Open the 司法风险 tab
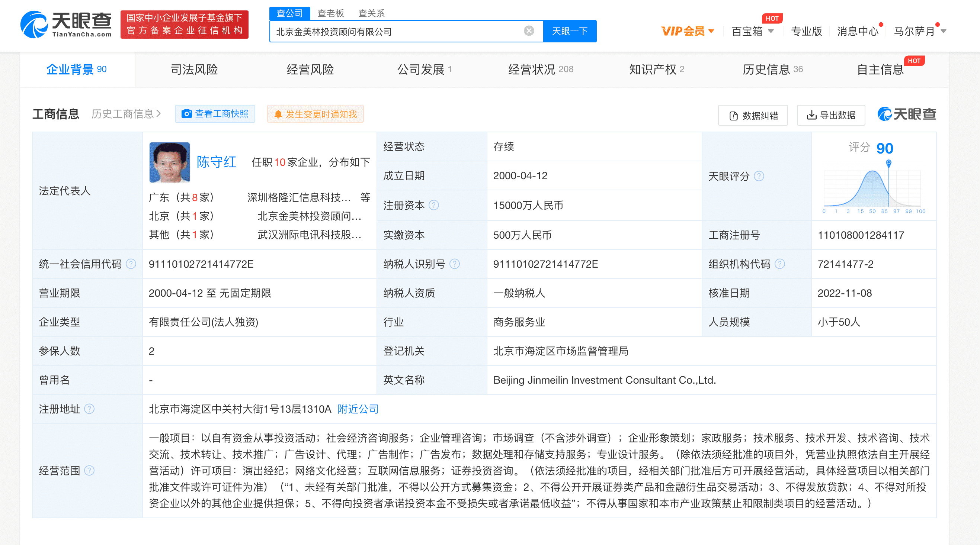The image size is (980, 545). coord(194,69)
